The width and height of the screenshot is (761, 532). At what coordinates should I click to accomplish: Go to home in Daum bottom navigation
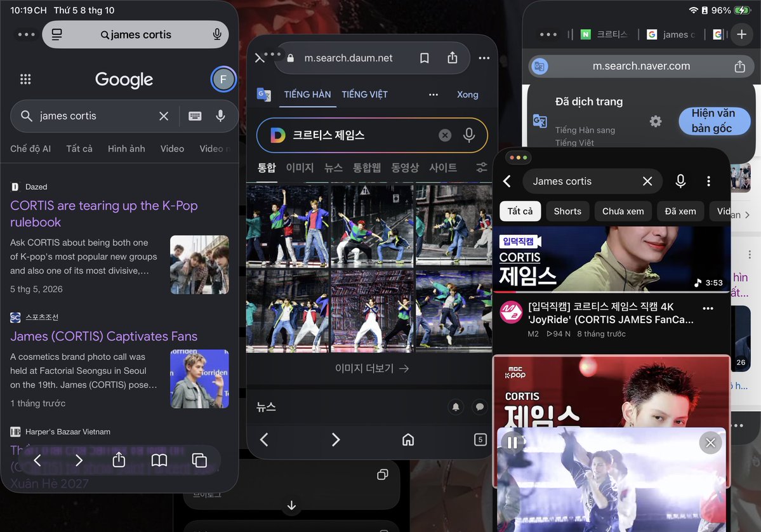click(x=408, y=440)
